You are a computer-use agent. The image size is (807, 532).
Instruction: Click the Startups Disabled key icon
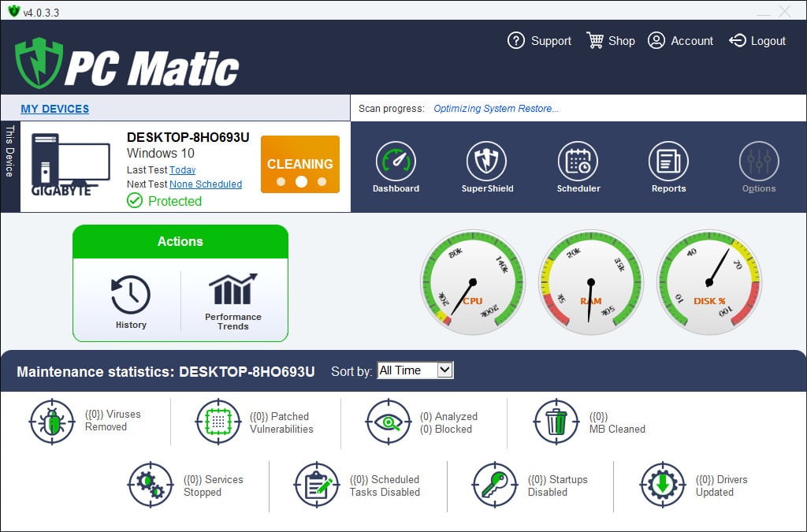(495, 485)
